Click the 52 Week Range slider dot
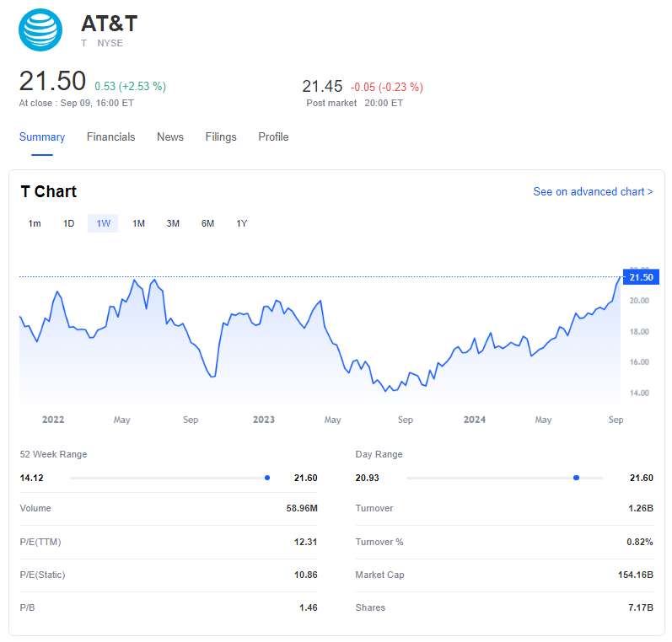This screenshot has width=672, height=642. click(267, 478)
